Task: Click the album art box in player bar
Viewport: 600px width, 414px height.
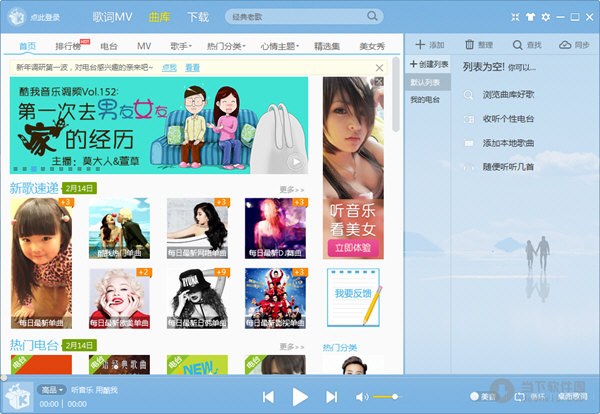Action: [x=18, y=396]
